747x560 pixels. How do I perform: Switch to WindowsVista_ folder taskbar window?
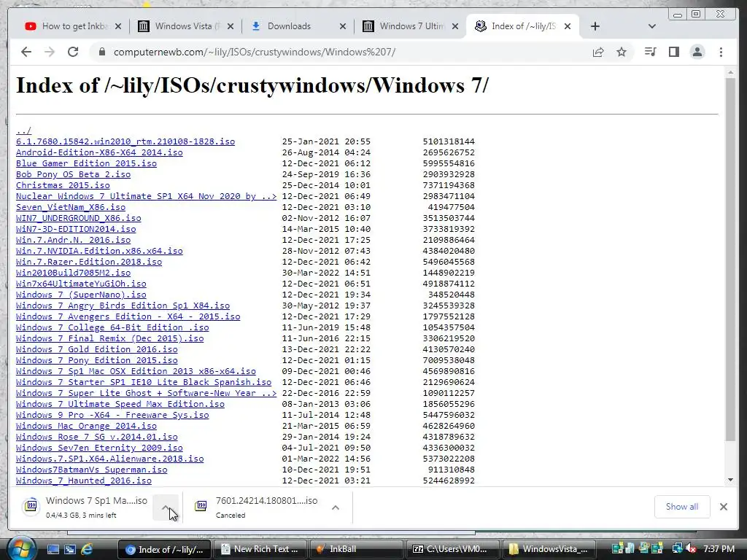[549, 549]
